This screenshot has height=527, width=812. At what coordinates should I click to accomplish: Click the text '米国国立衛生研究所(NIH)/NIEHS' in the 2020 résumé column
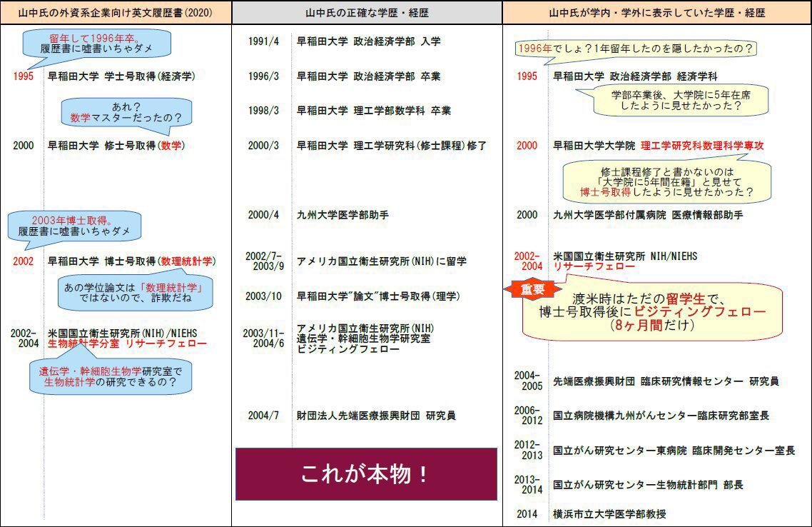123,333
